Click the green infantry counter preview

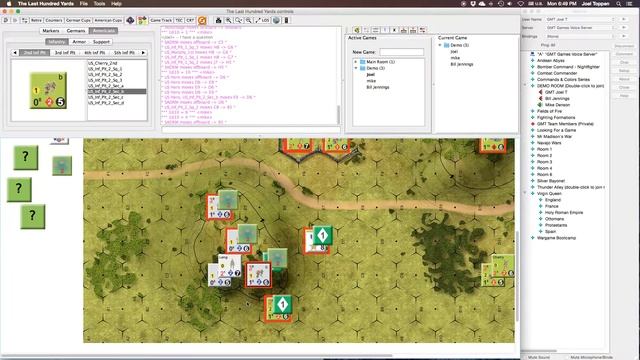48,91
